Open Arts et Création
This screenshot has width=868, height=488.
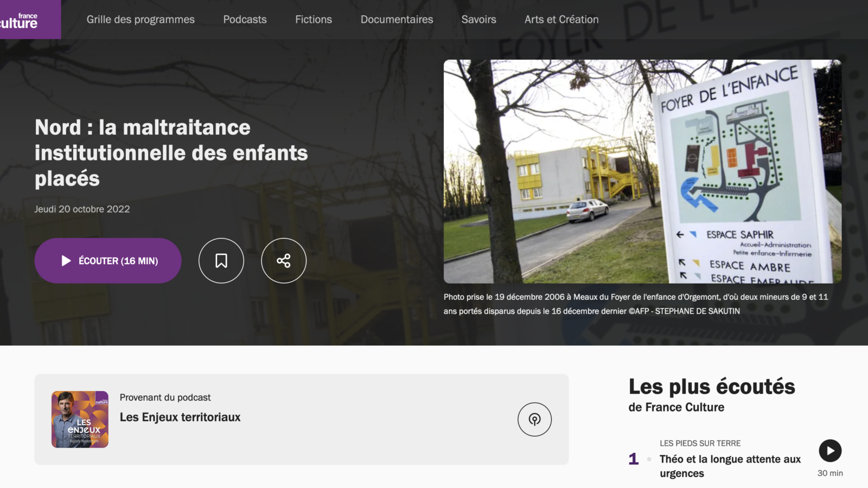561,20
